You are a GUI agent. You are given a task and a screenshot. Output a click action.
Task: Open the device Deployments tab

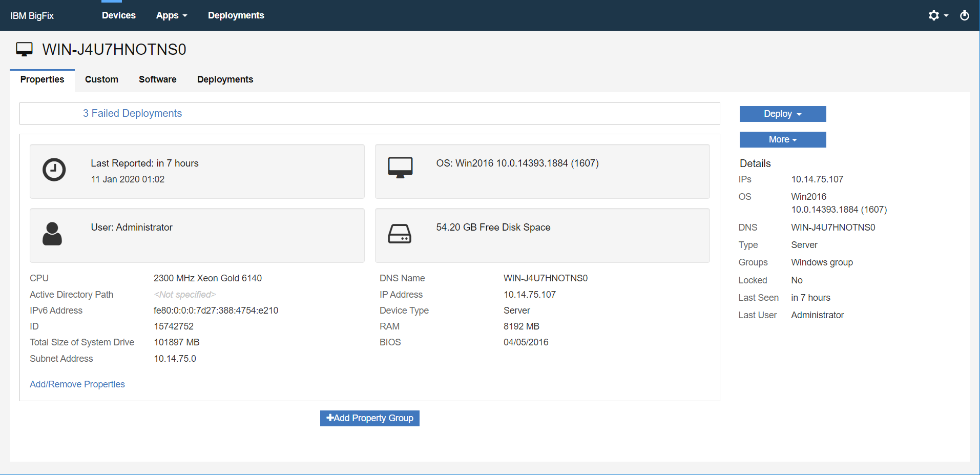(225, 79)
